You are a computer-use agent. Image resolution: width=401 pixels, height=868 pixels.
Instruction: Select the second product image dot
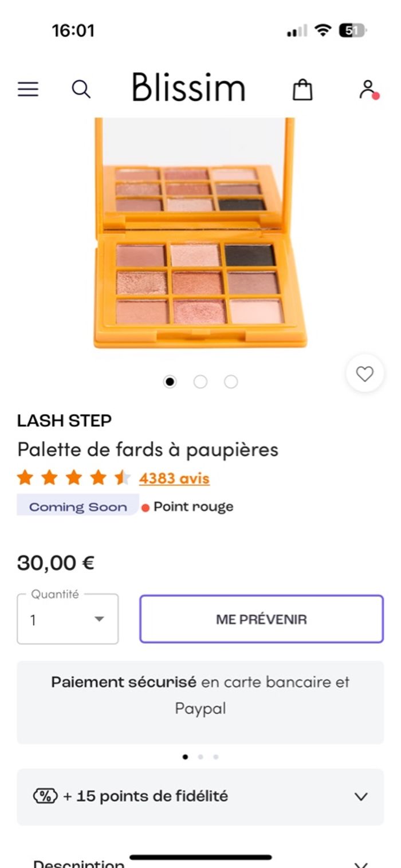click(200, 382)
